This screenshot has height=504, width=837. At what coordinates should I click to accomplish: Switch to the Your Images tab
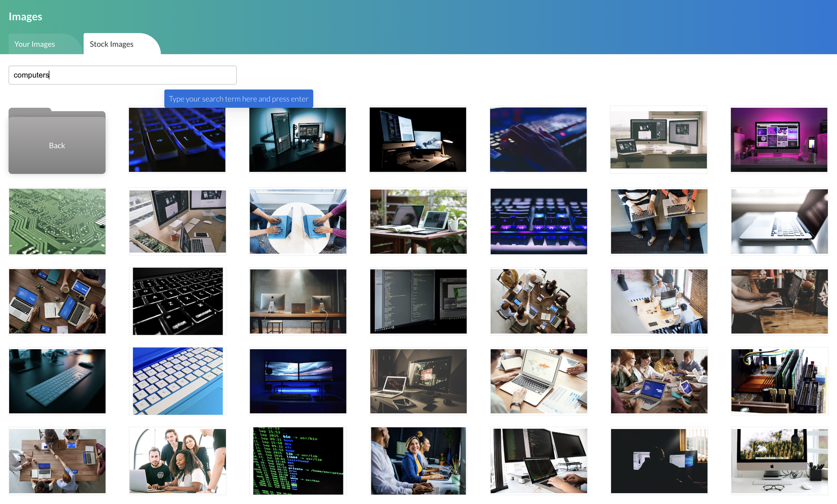[x=34, y=44]
